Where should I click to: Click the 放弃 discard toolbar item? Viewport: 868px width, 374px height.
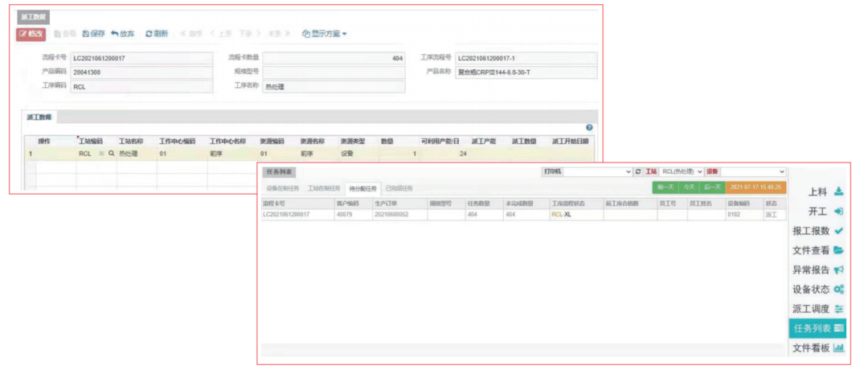pos(123,34)
